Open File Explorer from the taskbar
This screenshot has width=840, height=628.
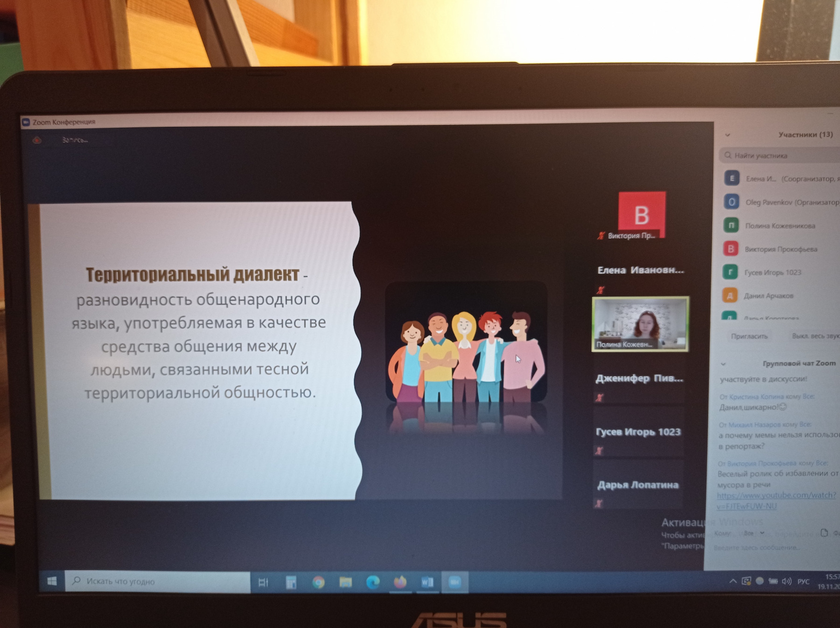tap(346, 582)
